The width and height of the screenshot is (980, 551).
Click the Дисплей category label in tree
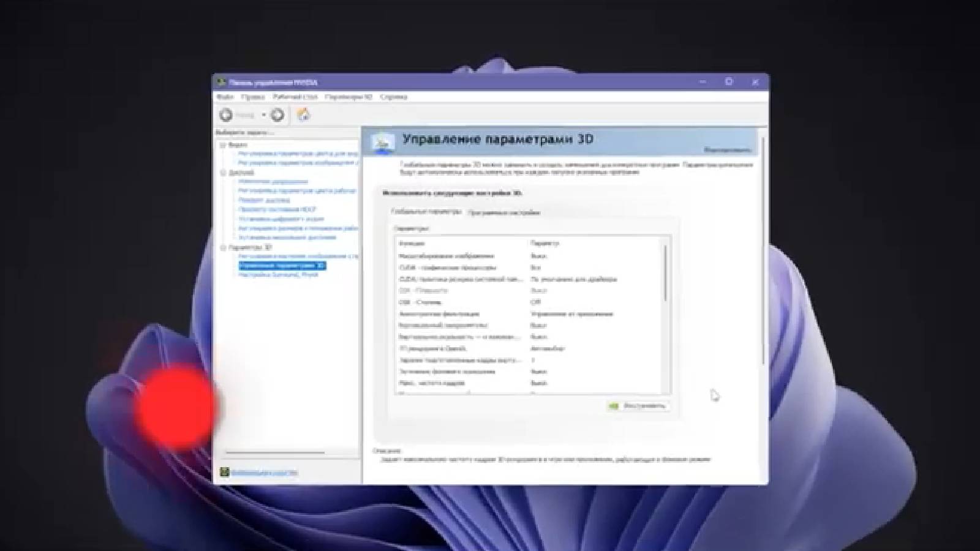pos(241,173)
